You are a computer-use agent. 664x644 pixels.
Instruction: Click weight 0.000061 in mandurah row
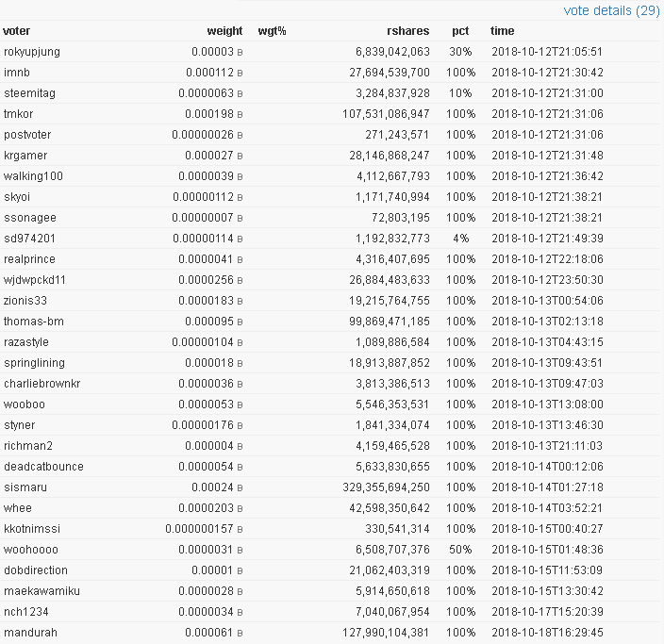(x=209, y=633)
